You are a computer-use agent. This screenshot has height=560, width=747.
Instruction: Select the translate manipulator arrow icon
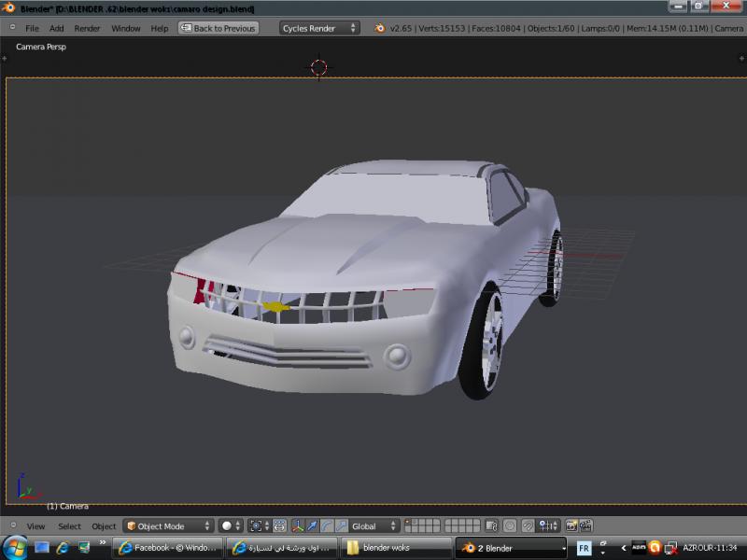tap(312, 526)
